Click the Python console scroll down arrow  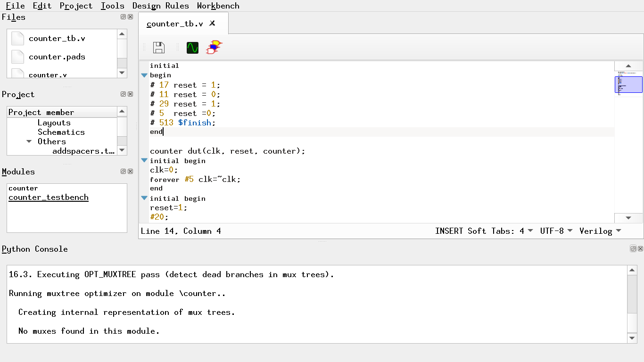click(632, 338)
